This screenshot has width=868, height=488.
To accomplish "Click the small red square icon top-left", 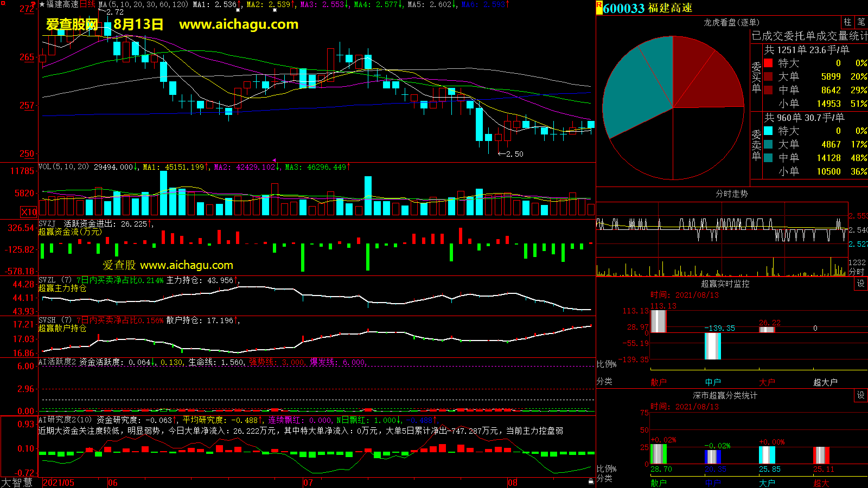I will [x=3, y=4].
